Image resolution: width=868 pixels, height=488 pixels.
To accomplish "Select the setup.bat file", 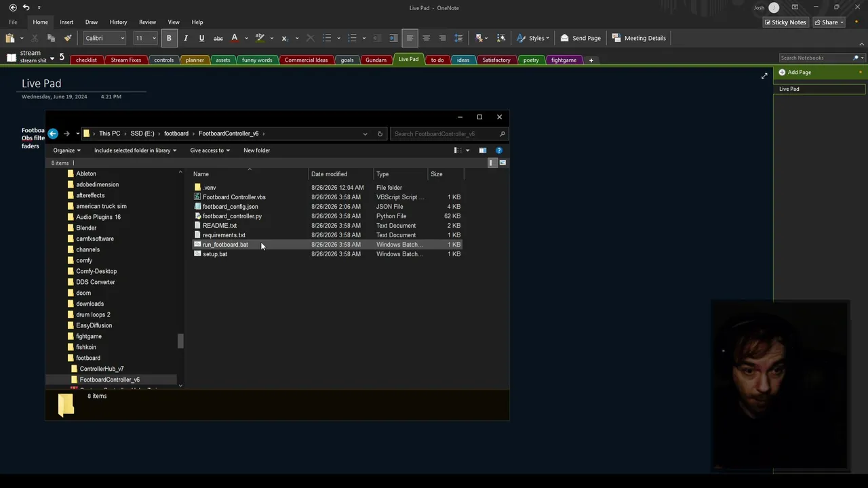I will 215,254.
